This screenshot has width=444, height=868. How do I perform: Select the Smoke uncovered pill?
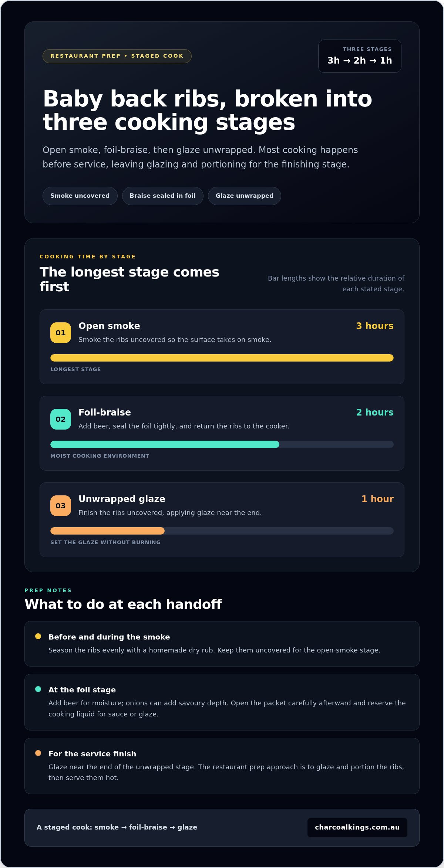pyautogui.click(x=80, y=196)
